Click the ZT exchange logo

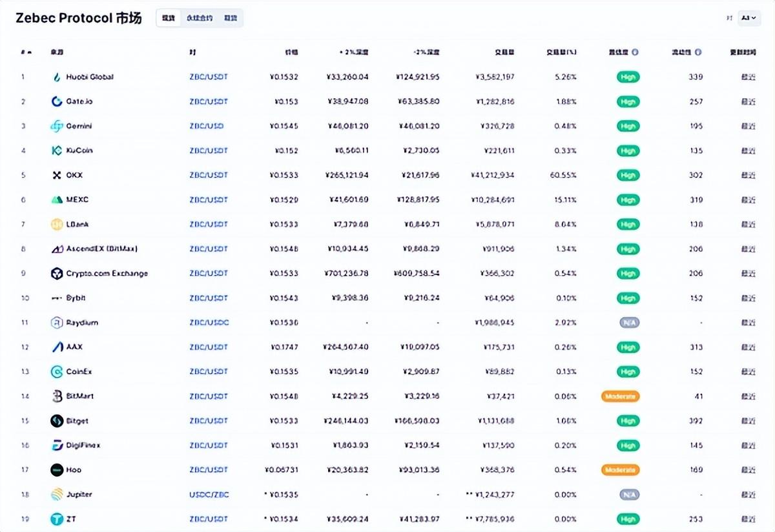tap(57, 519)
